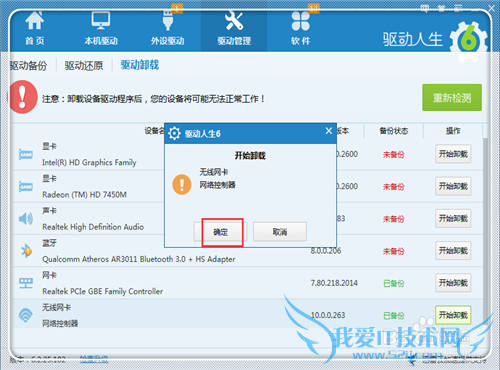Image resolution: width=500 pixels, height=370 pixels.
Task: Click the home house icon
Action: click(x=35, y=21)
